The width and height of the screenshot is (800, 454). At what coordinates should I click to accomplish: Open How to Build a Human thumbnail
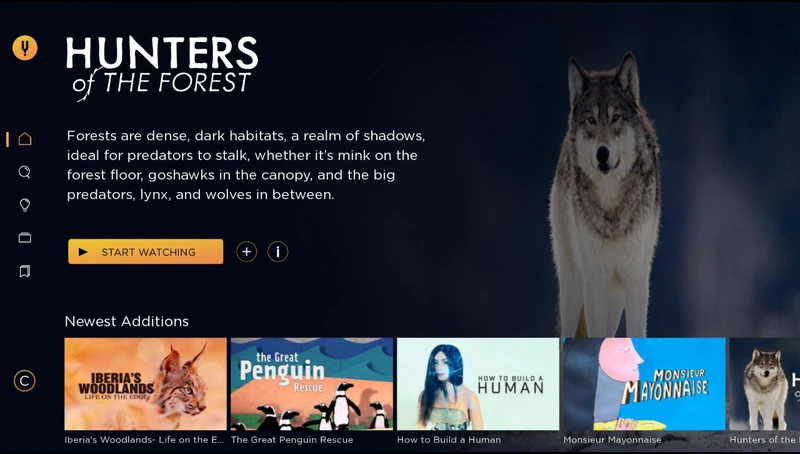[478, 384]
